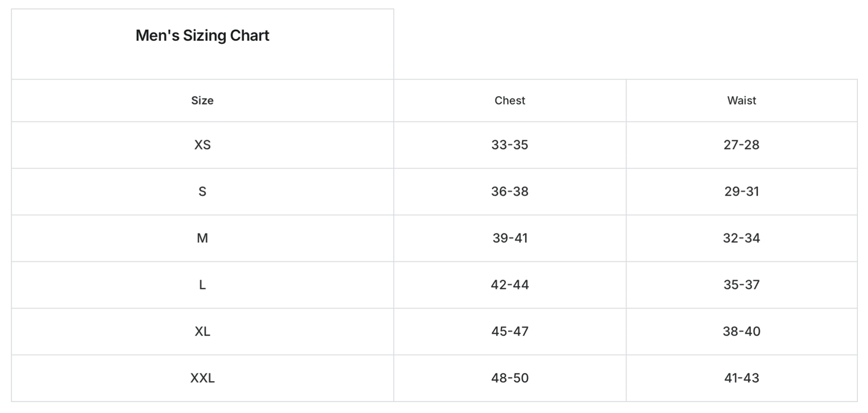Select waist measurement 38-40
Image resolution: width=868 pixels, height=413 pixels.
742,331
